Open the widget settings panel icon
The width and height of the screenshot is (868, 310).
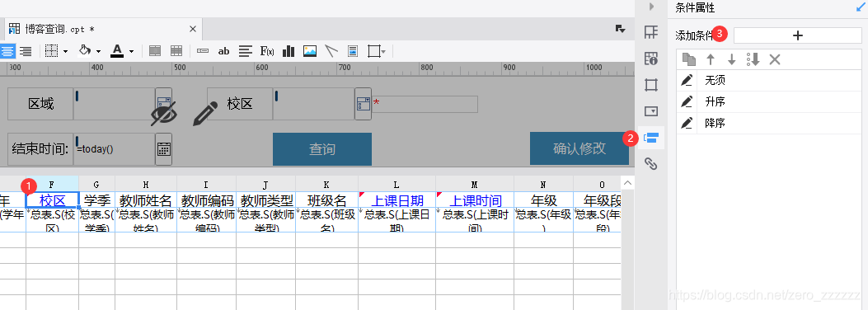click(x=651, y=110)
